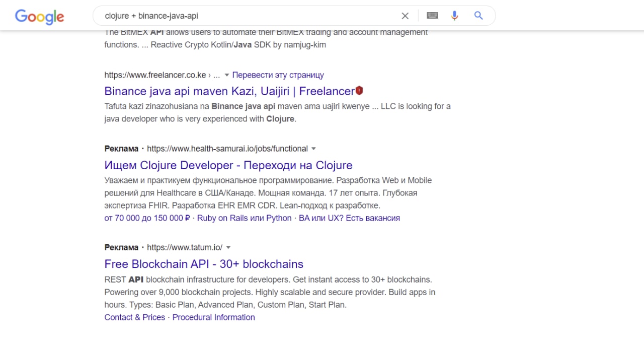Click "Перевести эту страницу" translate link
The height and width of the screenshot is (343, 644).
tap(278, 75)
